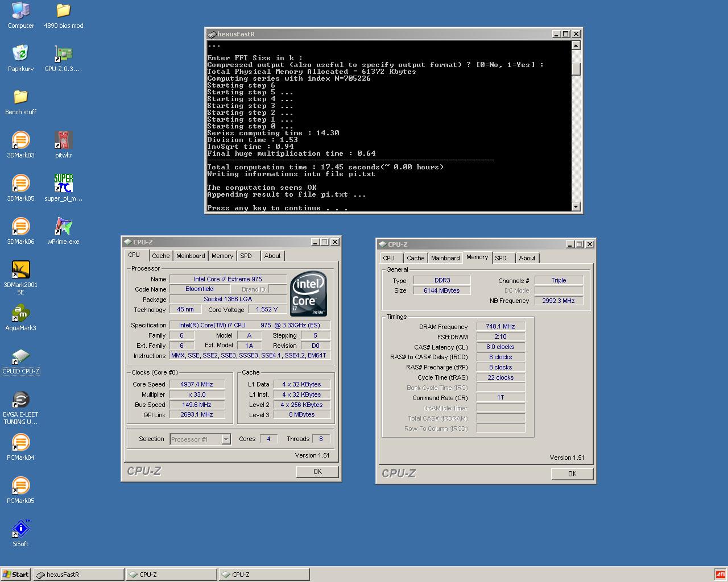
Task: Click the Code Name Bloomfield field
Action: click(x=200, y=289)
